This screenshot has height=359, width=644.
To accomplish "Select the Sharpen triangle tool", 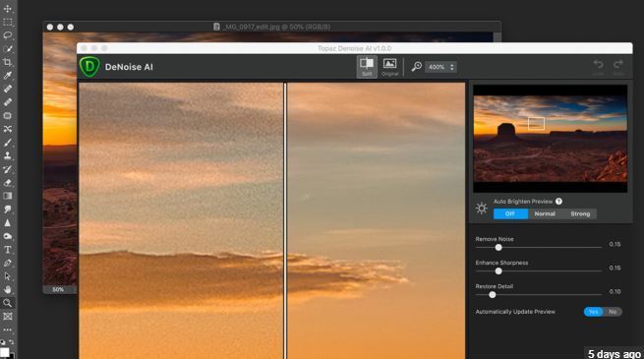I will click(x=8, y=223).
